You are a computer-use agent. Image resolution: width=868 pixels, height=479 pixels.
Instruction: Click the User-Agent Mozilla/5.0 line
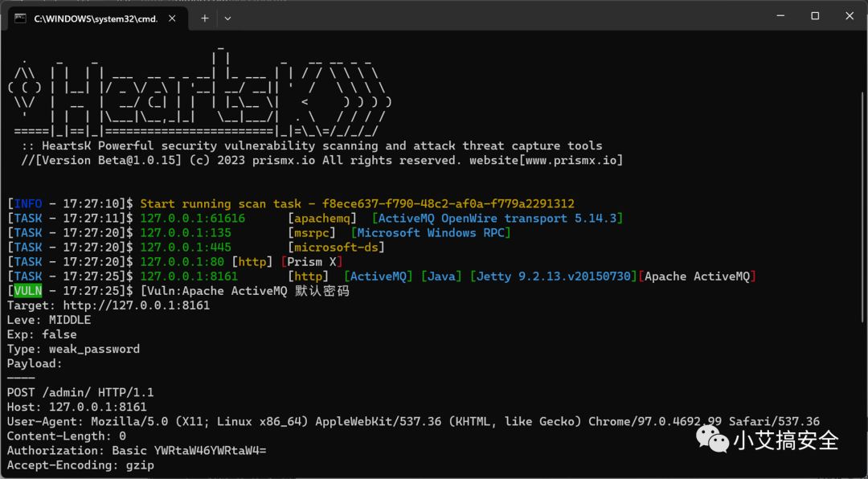(413, 421)
